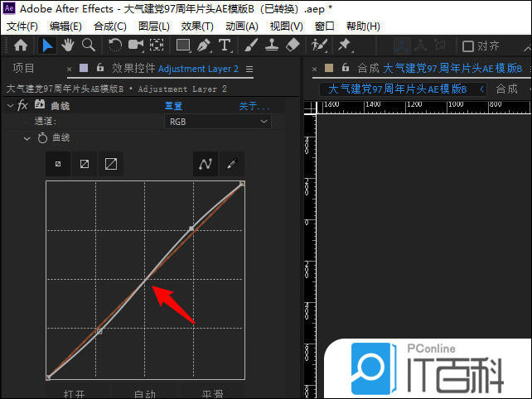Select the Puppet Pin tool
The width and height of the screenshot is (532, 399).
(x=345, y=45)
